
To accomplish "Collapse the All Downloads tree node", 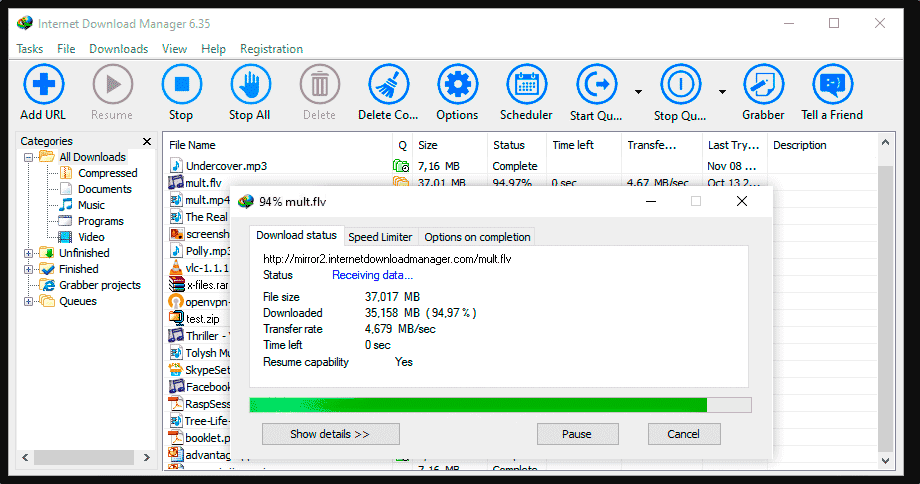I will [29, 157].
